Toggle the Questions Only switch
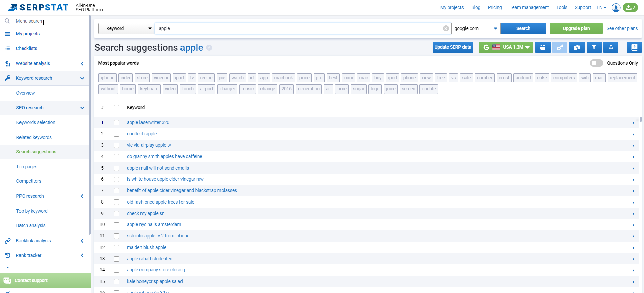This screenshot has width=644, height=293. click(596, 63)
